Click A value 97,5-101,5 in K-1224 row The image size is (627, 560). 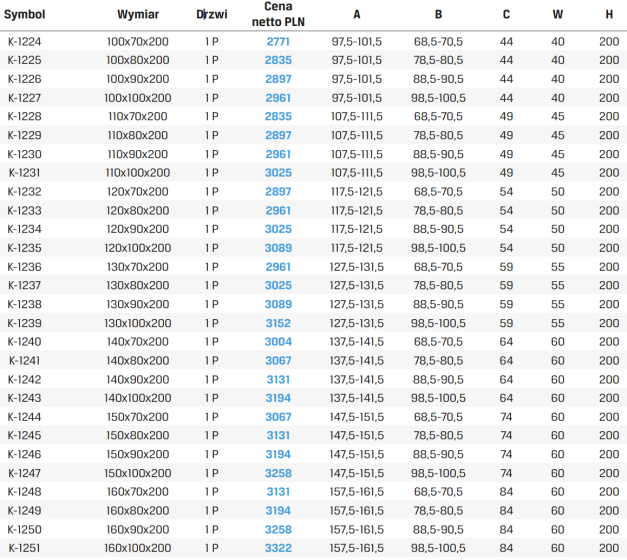357,42
